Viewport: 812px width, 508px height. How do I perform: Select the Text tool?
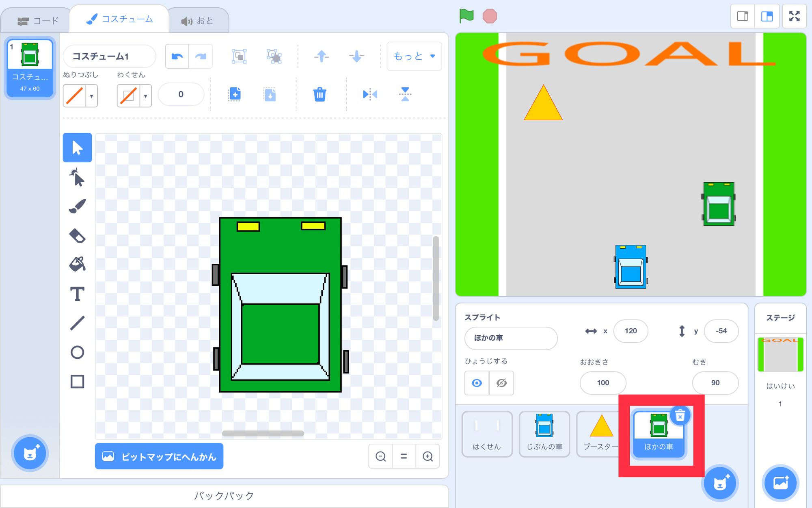pos(77,294)
